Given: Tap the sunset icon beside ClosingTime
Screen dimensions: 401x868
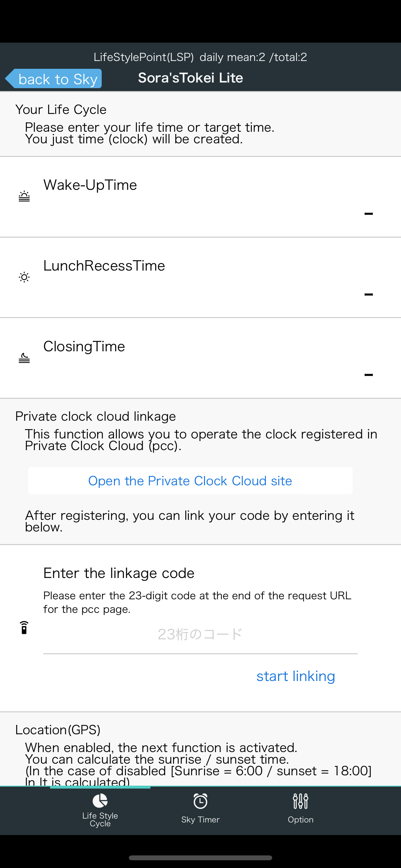Looking at the screenshot, I should (x=24, y=358).
